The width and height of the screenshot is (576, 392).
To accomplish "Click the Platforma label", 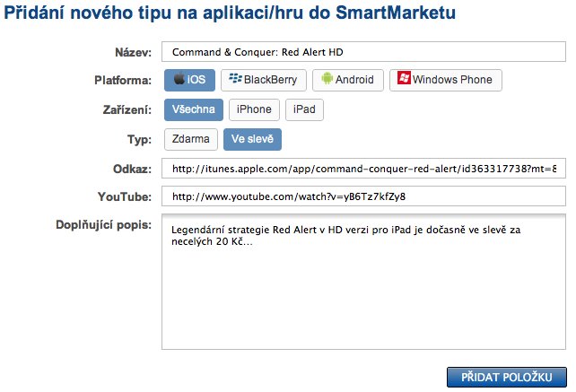I will pyautogui.click(x=124, y=81).
